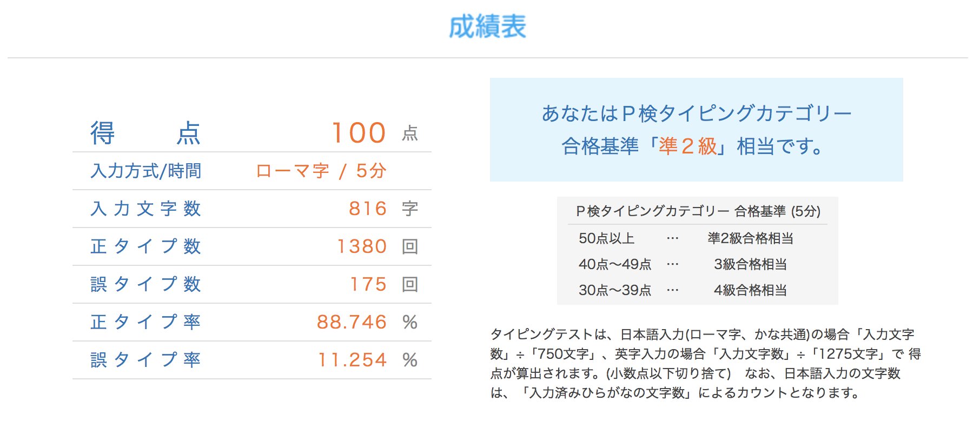The image size is (980, 428).
Task: Select the 得点 score label
Action: tap(145, 133)
